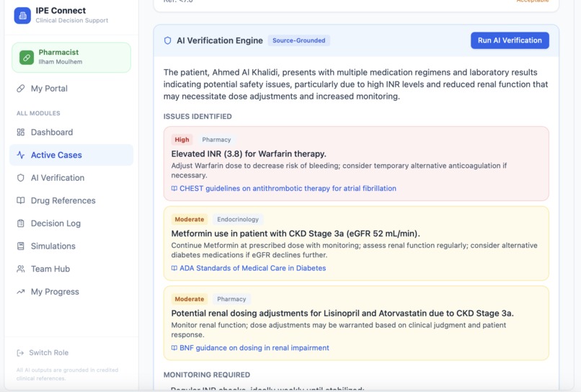
Task: Open Team Hub
Action: click(71, 269)
